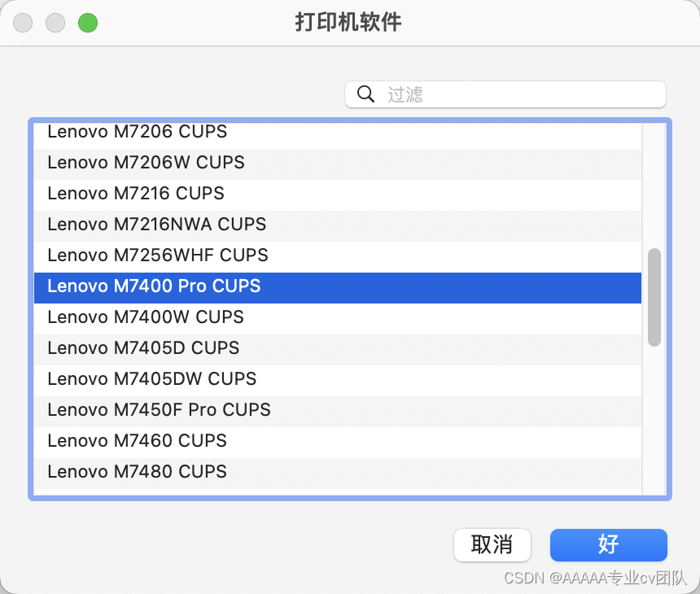Click highlighted Lenovo M7400 Pro CUPS row
The image size is (700, 594).
coord(338,288)
